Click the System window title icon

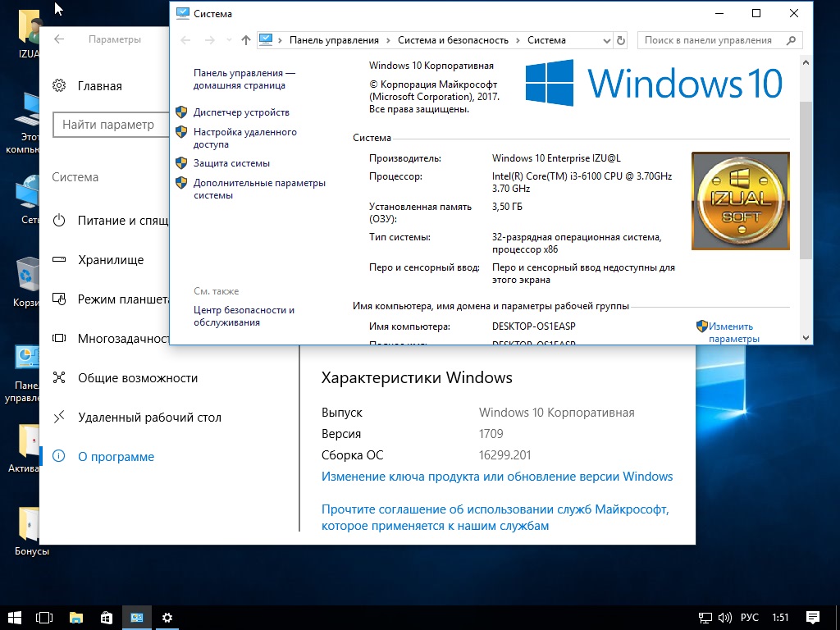(x=183, y=13)
